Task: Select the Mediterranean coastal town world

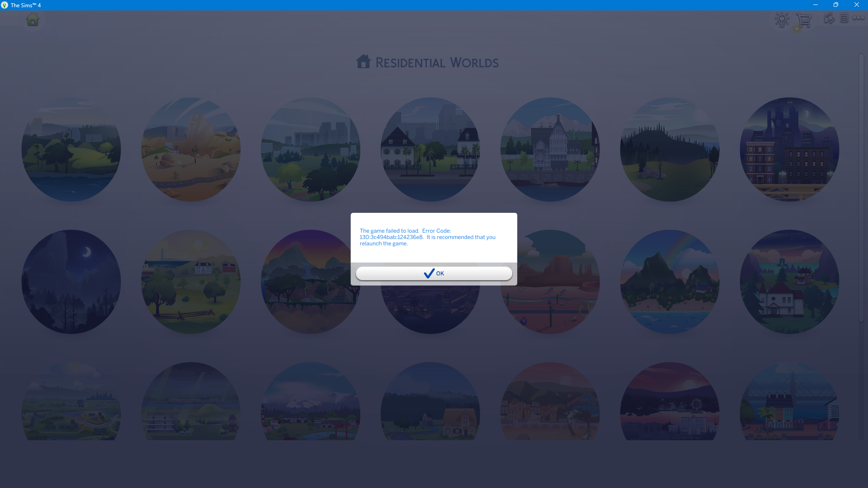Action: coord(550,401)
